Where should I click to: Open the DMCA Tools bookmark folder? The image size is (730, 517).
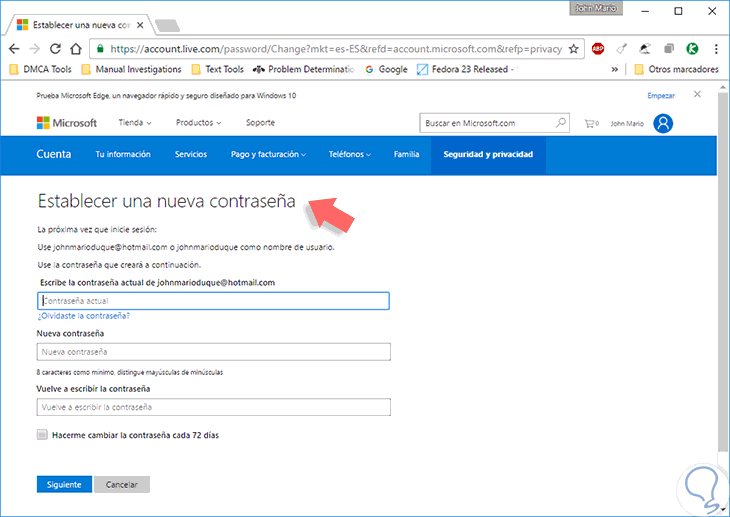click(41, 69)
